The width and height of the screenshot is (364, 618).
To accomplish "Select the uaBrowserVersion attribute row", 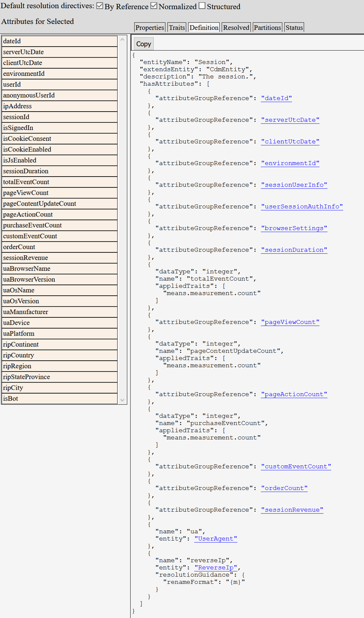I will click(60, 280).
